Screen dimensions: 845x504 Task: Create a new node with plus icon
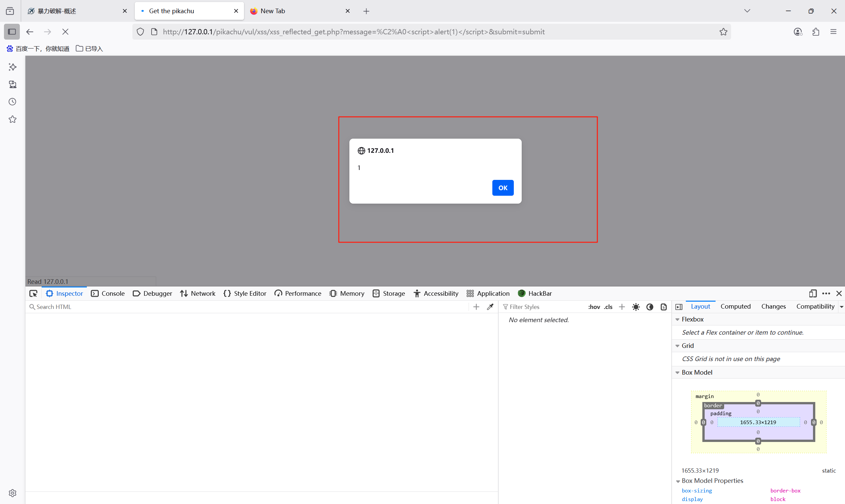[476, 307]
